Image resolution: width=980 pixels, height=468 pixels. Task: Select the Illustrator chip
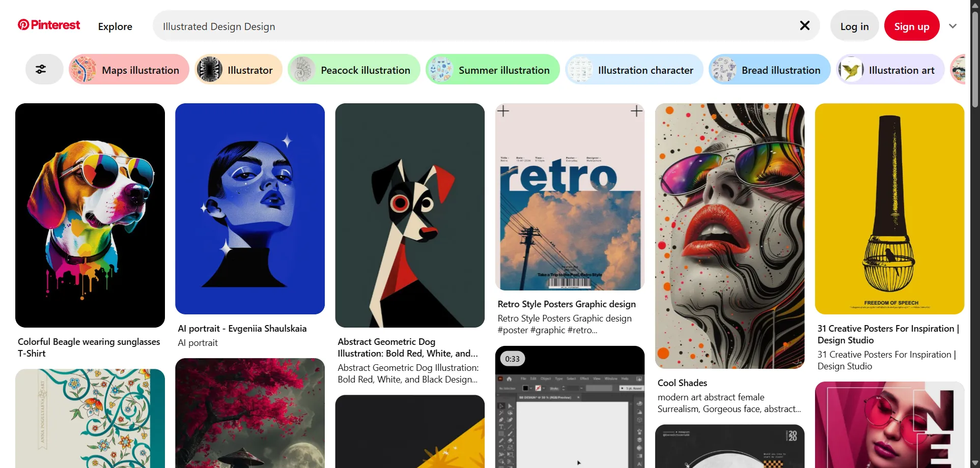pyautogui.click(x=238, y=70)
